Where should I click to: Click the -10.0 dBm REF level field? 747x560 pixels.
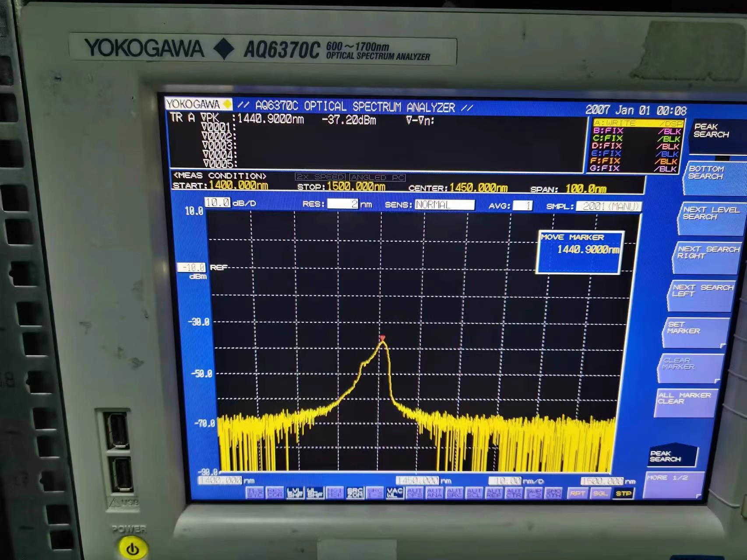(x=192, y=267)
